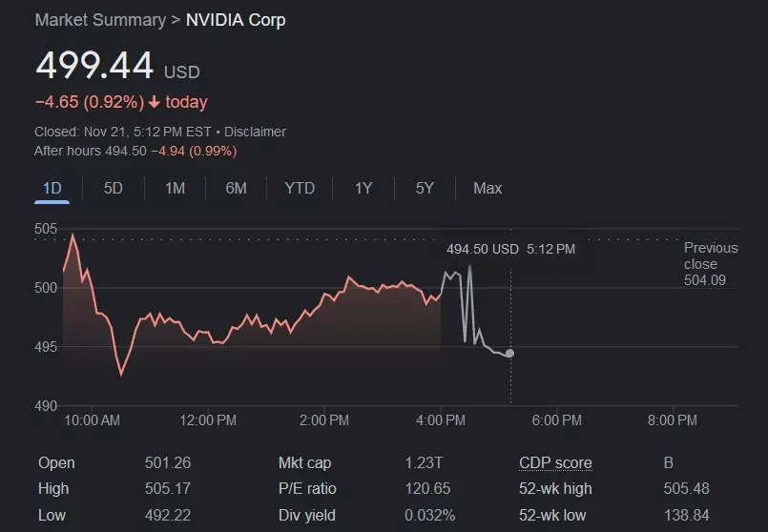Switch to the 1Y chart tab

(363, 189)
